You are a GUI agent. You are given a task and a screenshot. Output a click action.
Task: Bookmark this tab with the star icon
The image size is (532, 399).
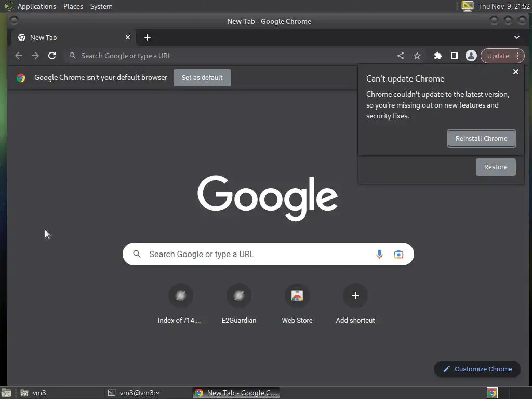pyautogui.click(x=417, y=56)
